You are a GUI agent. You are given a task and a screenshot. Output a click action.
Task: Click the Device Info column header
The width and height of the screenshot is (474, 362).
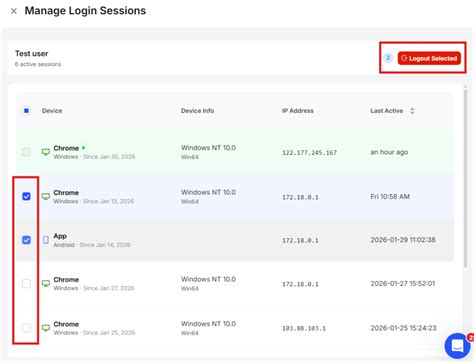pos(197,111)
